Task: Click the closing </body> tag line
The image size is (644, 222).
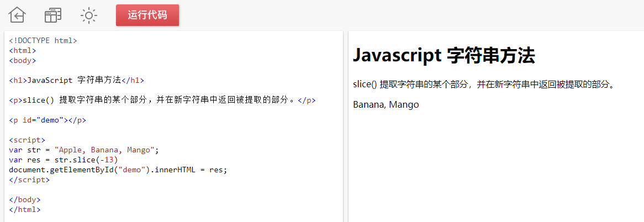Action: (25, 200)
